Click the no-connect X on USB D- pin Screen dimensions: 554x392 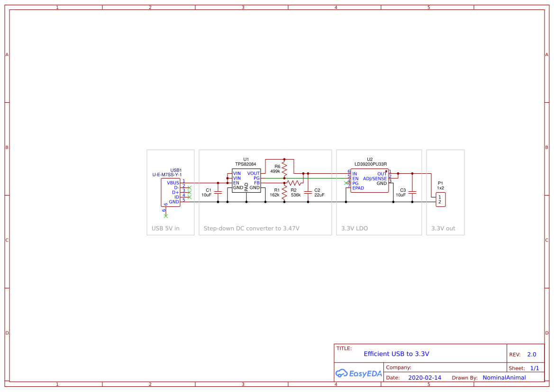click(190, 187)
